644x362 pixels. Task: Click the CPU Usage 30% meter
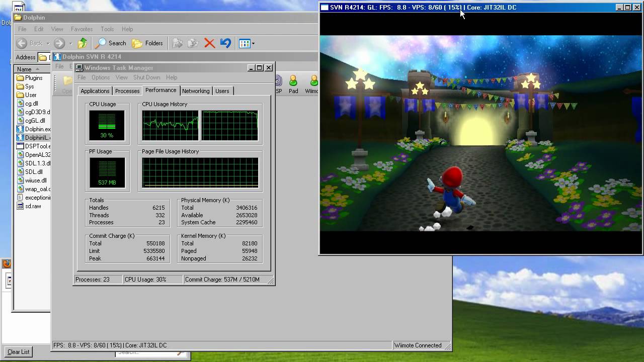[107, 126]
